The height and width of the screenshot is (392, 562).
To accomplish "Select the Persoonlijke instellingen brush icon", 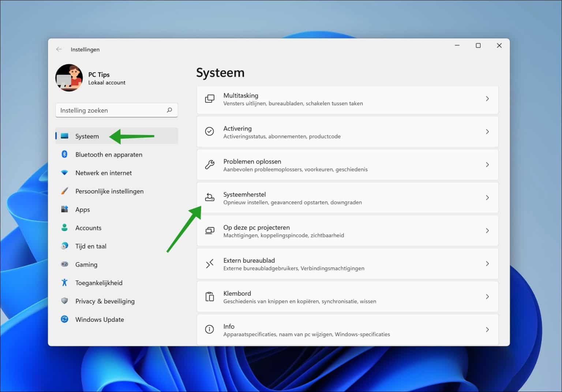I will (x=64, y=191).
